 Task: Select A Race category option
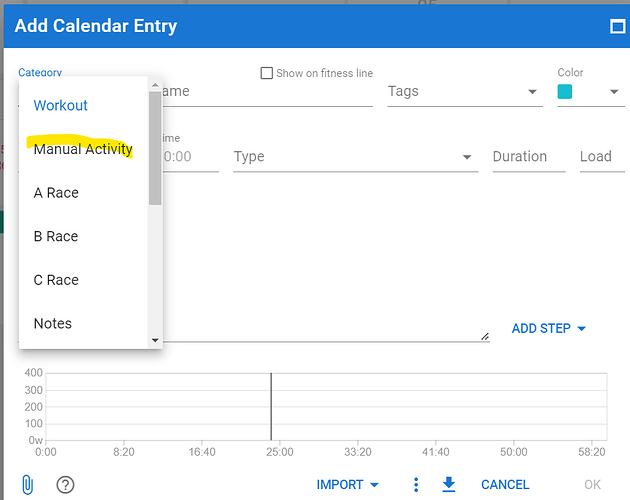point(56,193)
